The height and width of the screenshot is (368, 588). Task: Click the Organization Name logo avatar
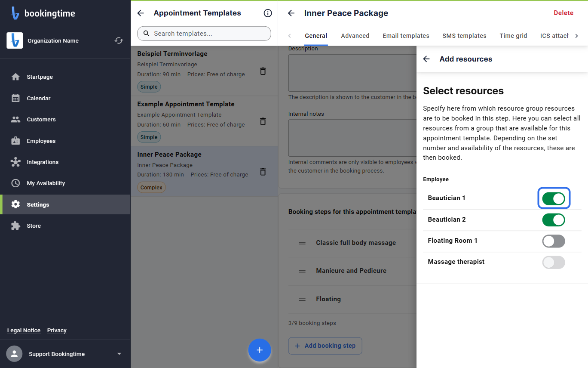coord(15,40)
